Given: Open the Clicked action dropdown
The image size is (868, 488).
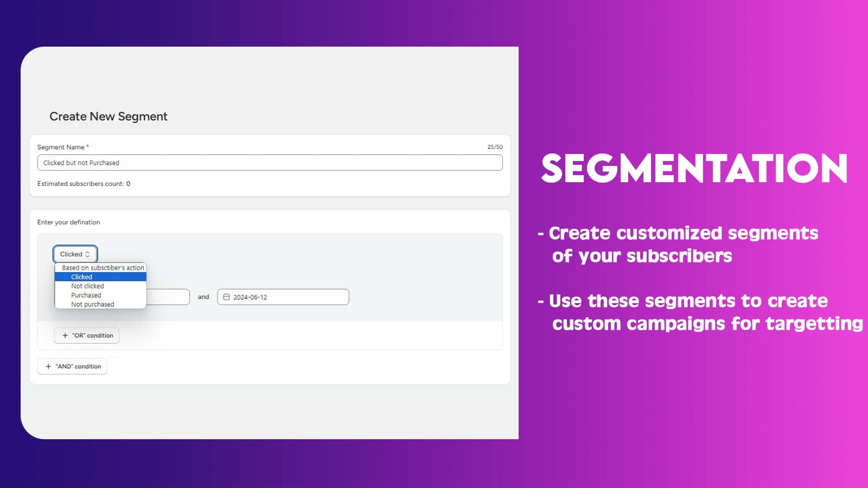Looking at the screenshot, I should [x=75, y=254].
